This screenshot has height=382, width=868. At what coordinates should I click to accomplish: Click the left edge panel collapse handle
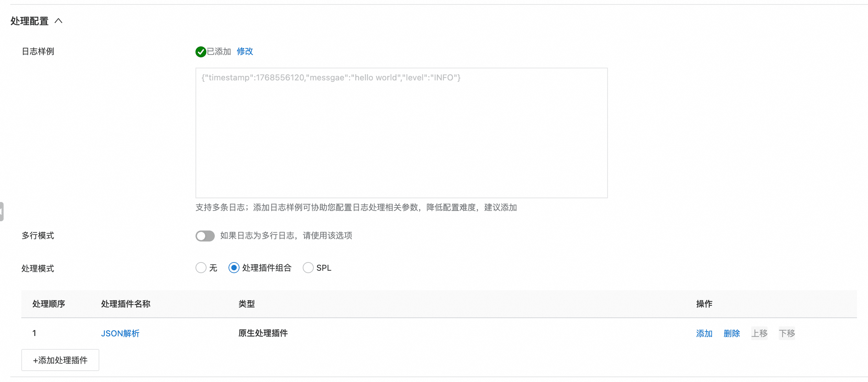(x=2, y=212)
